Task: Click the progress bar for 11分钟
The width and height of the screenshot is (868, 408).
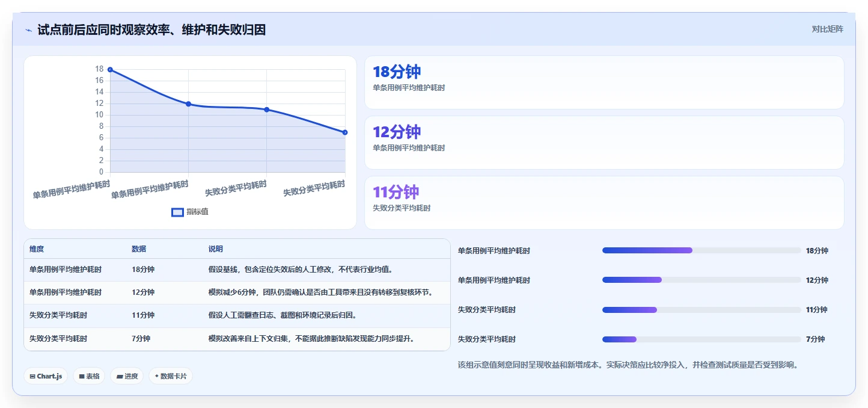Action: point(701,310)
